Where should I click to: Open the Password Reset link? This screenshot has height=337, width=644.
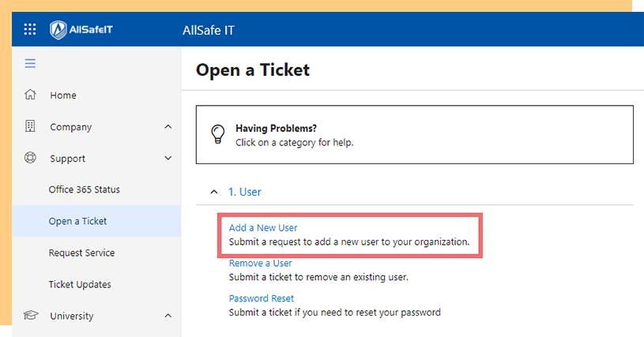tap(262, 298)
